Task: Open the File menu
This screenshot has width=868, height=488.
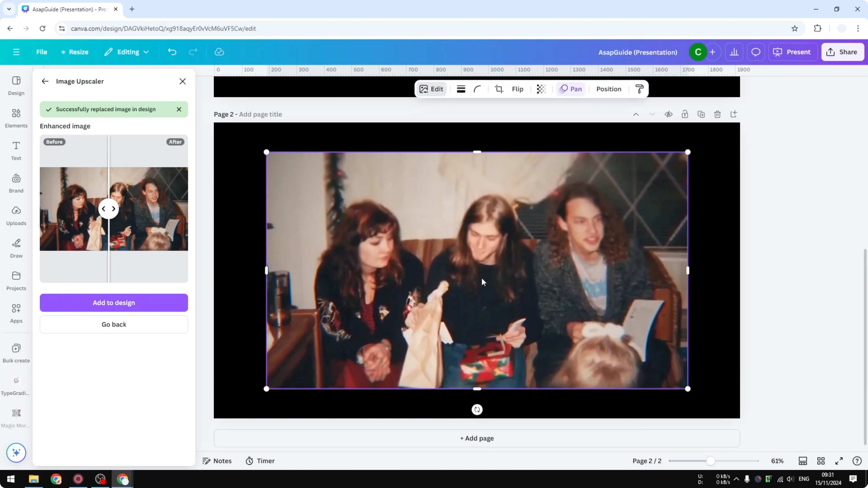Action: (42, 52)
